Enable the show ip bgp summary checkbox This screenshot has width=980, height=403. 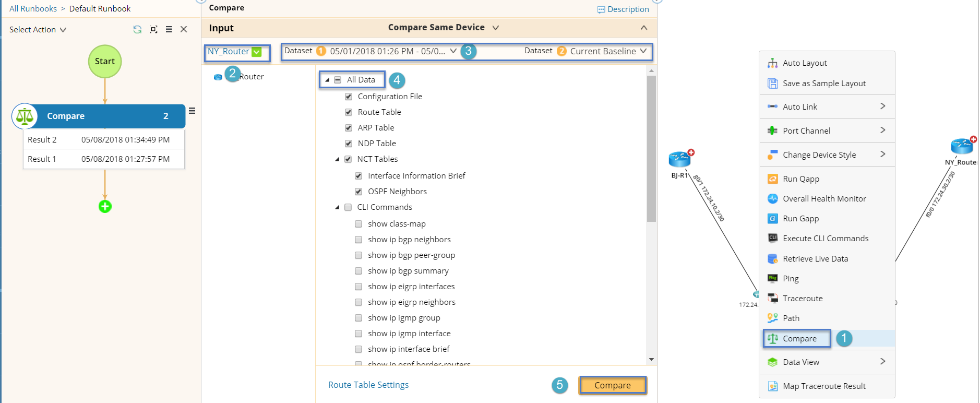coord(358,271)
